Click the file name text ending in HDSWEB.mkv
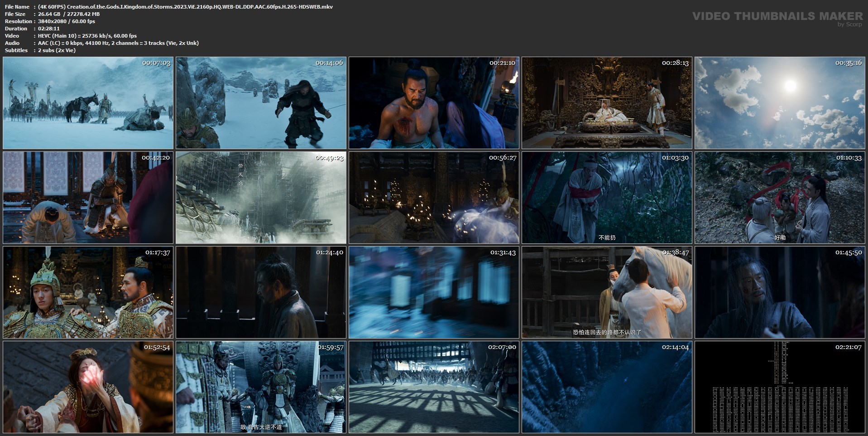The height and width of the screenshot is (436, 868). [185, 7]
